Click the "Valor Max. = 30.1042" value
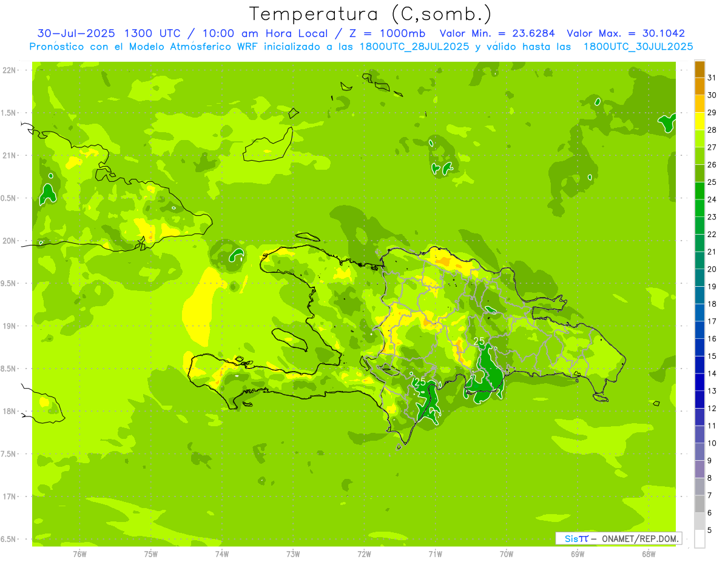The height and width of the screenshot is (562, 728). point(626,33)
